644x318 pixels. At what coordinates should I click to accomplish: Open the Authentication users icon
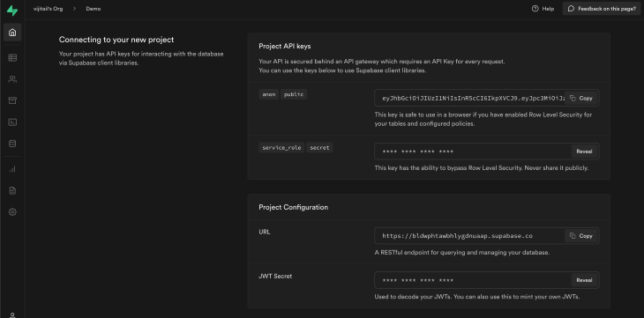[x=12, y=79]
